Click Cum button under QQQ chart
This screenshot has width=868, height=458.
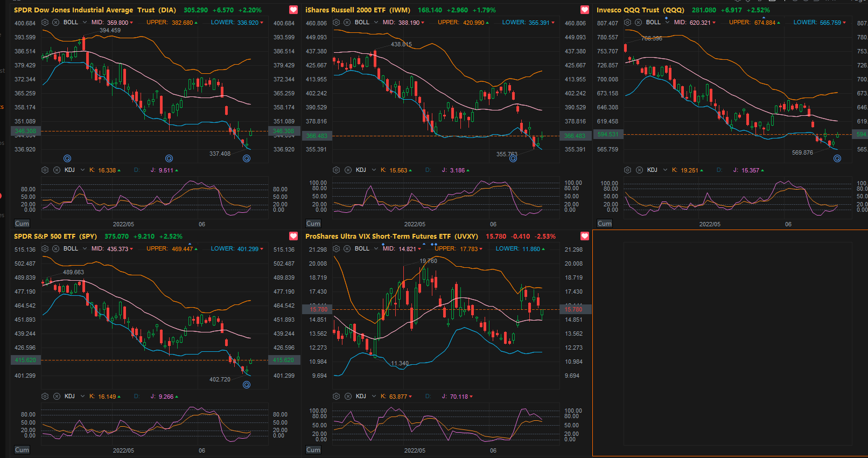coord(605,224)
